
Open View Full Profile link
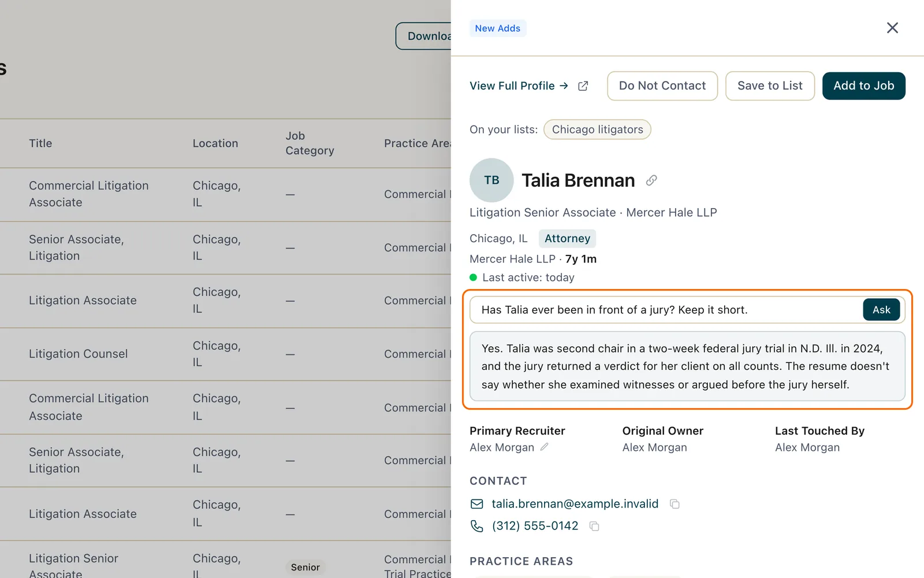coord(519,86)
